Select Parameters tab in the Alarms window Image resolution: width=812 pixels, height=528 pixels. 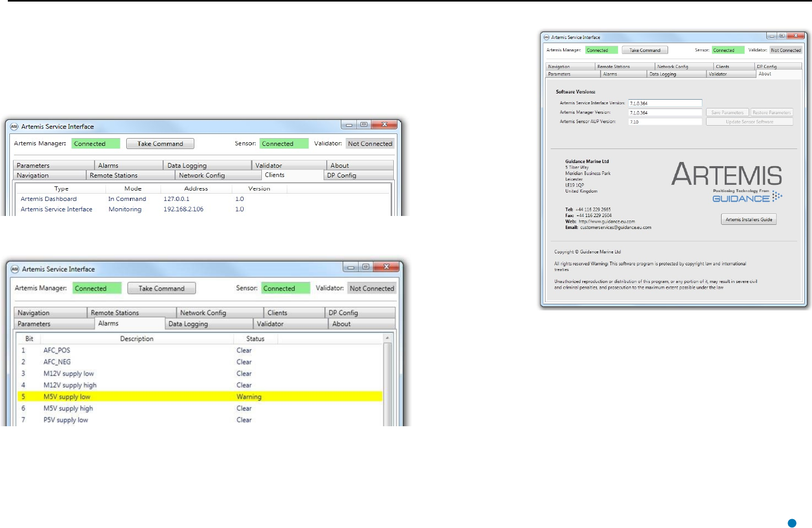[x=54, y=324]
